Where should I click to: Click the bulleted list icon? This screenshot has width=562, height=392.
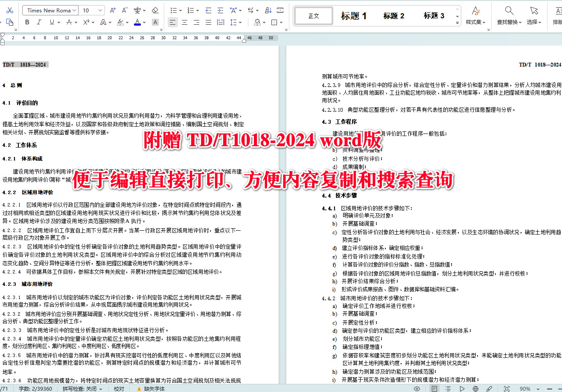point(173,10)
